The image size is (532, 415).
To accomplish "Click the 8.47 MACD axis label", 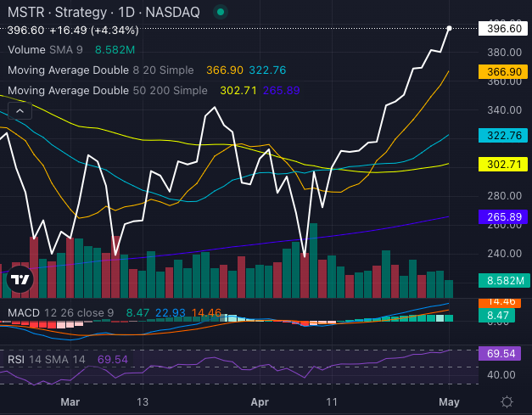I will click(496, 315).
